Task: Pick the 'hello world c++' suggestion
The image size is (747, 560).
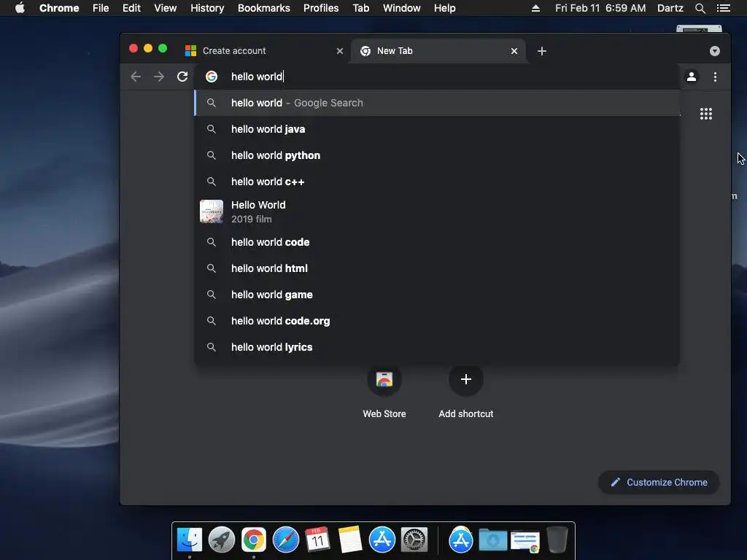Action: [438, 182]
